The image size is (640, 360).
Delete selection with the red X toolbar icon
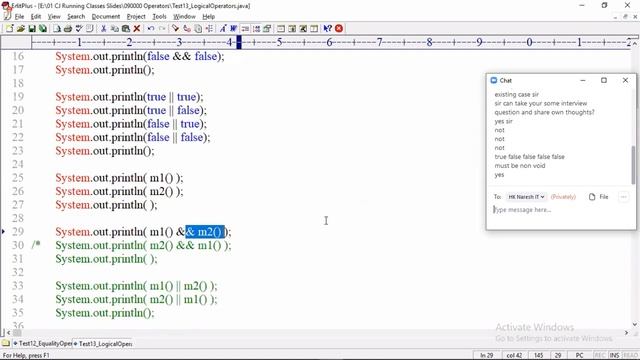[137, 29]
